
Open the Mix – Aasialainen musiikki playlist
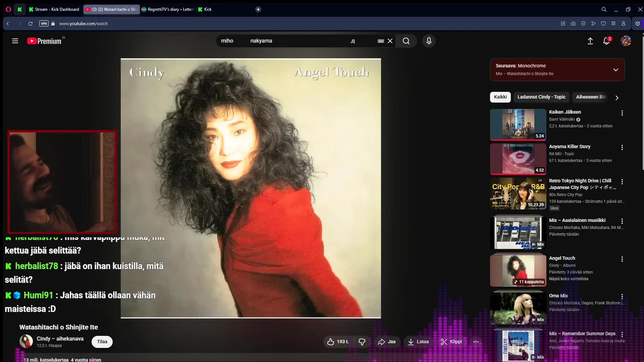pos(518,232)
